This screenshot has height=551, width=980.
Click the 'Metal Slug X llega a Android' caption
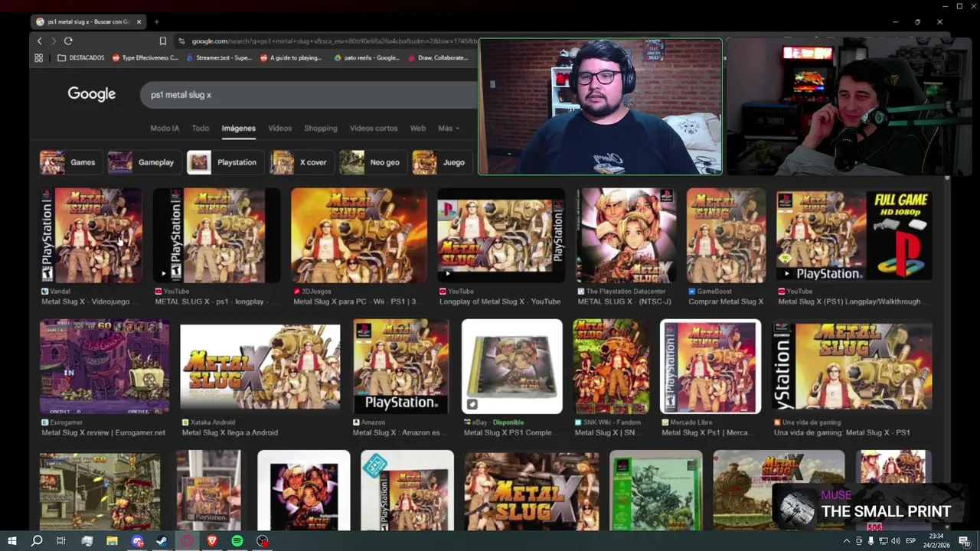[x=230, y=433]
